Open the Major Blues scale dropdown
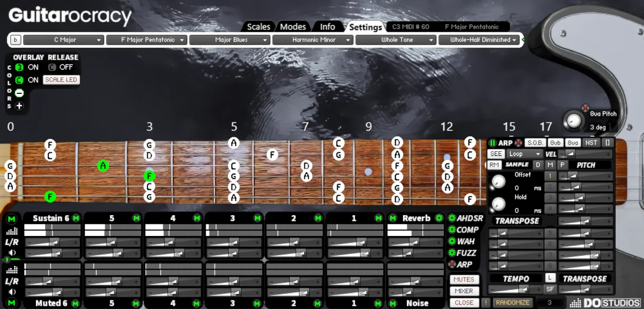The image size is (644, 309). pos(230,40)
